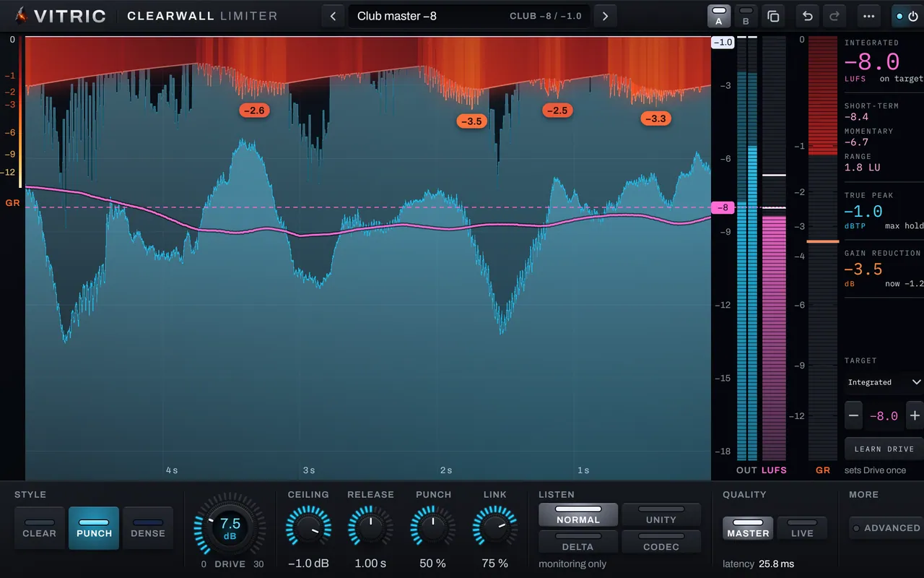
Task: Go to the next preset
Action: [x=606, y=16]
